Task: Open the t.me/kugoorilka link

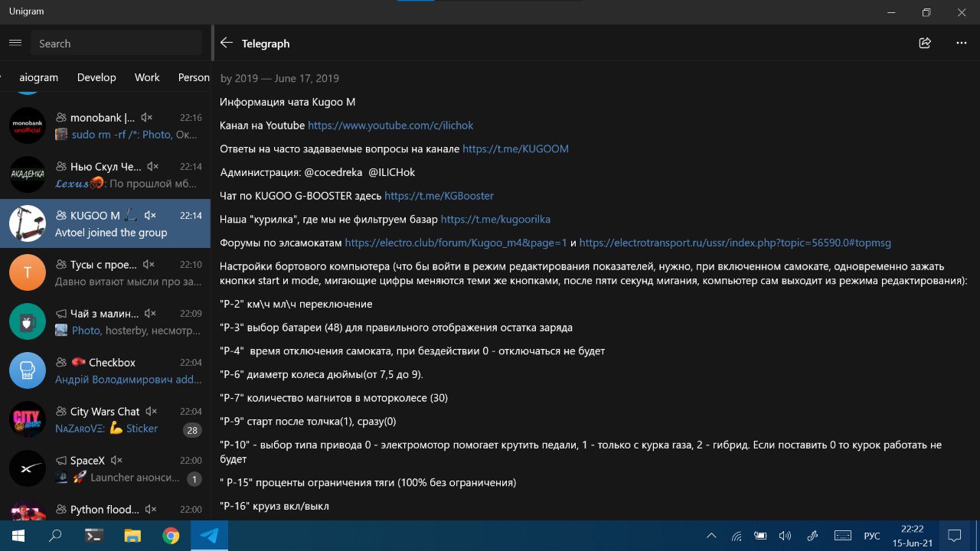Action: pos(495,219)
